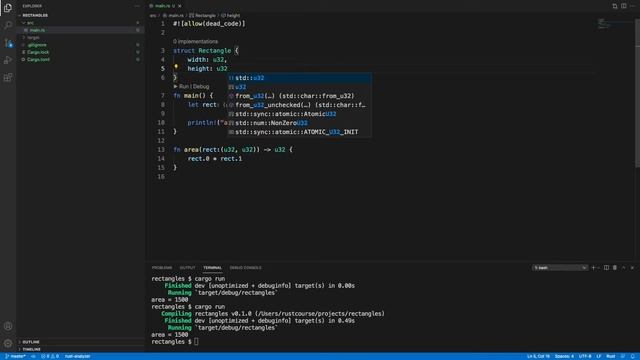Viewport: 640px width, 360px height.
Task: Expand the TIMELINE section
Action: tap(80, 349)
